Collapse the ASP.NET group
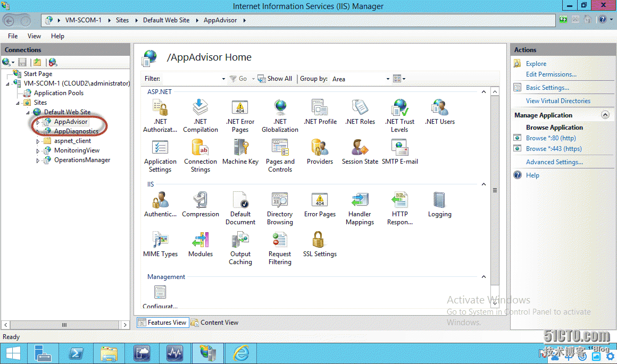The height and width of the screenshot is (364, 617). (x=483, y=91)
